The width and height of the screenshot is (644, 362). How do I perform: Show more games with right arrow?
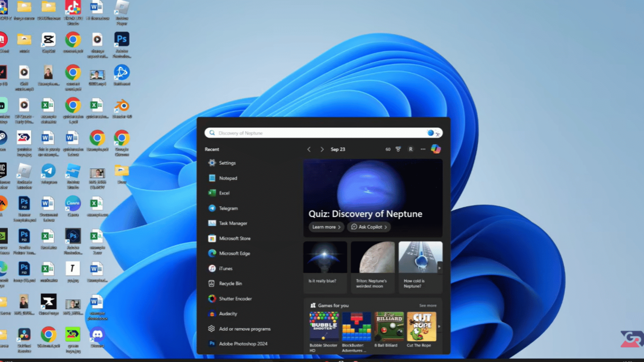(439, 326)
